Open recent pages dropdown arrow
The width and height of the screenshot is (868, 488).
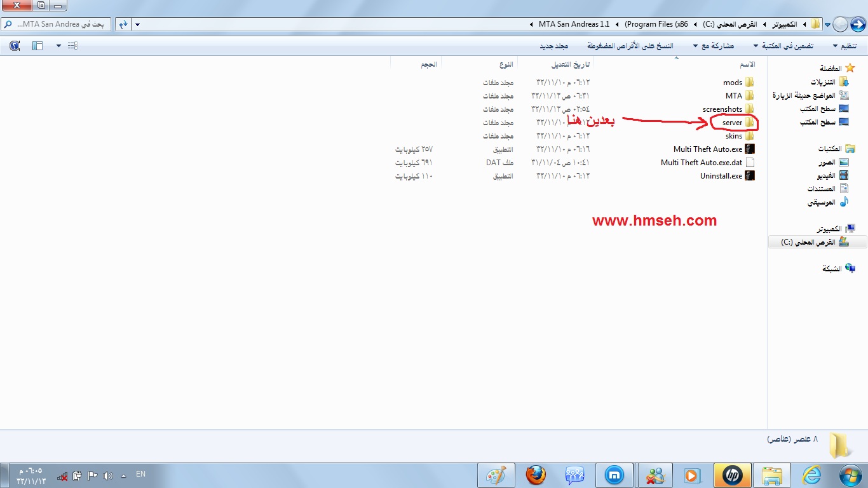827,25
